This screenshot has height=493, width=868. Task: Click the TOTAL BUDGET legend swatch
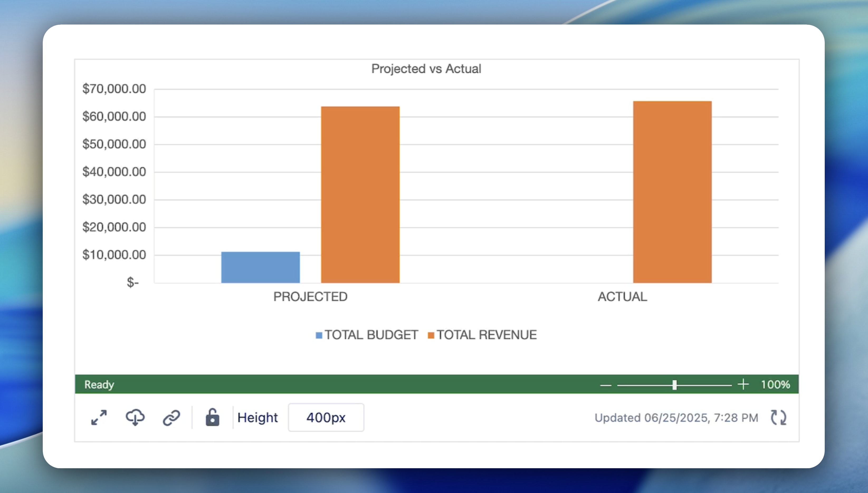click(x=319, y=335)
